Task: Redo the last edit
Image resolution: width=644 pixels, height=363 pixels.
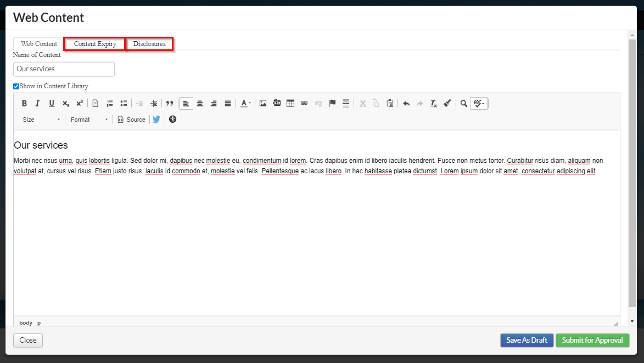Action: click(x=420, y=104)
